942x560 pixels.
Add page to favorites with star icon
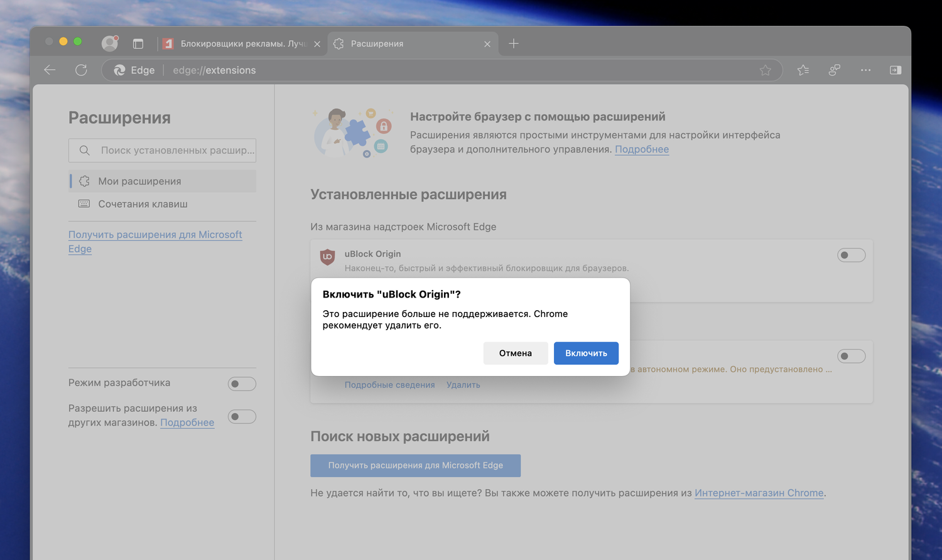pos(765,70)
